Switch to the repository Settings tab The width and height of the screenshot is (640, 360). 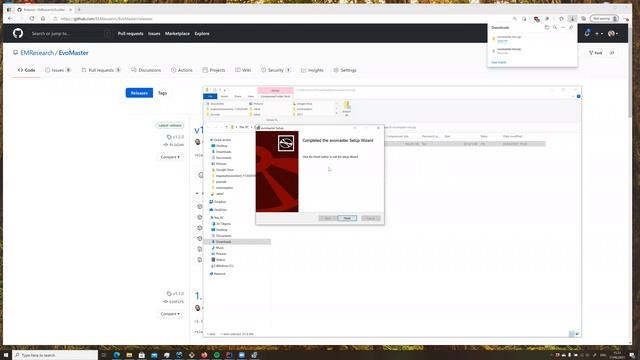pyautogui.click(x=345, y=70)
